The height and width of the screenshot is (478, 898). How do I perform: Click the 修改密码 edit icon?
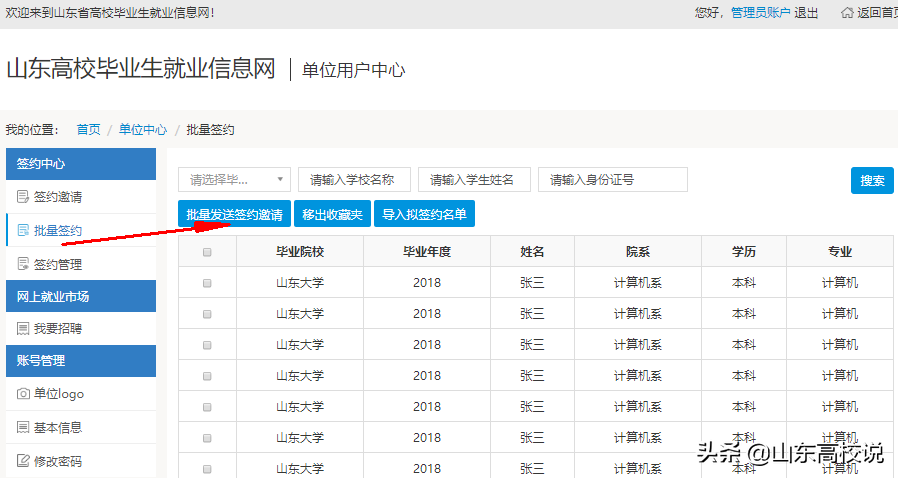coord(23,461)
